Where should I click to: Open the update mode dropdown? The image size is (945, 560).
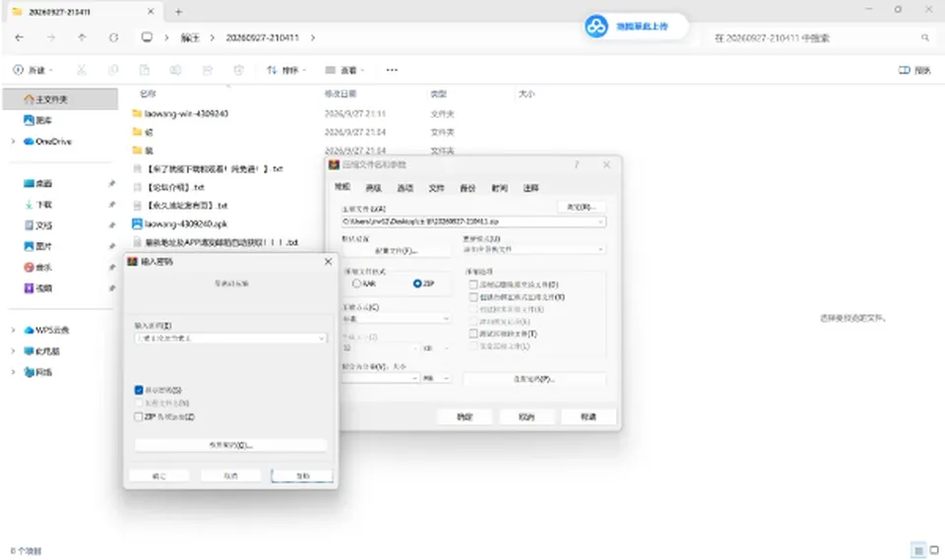point(534,249)
